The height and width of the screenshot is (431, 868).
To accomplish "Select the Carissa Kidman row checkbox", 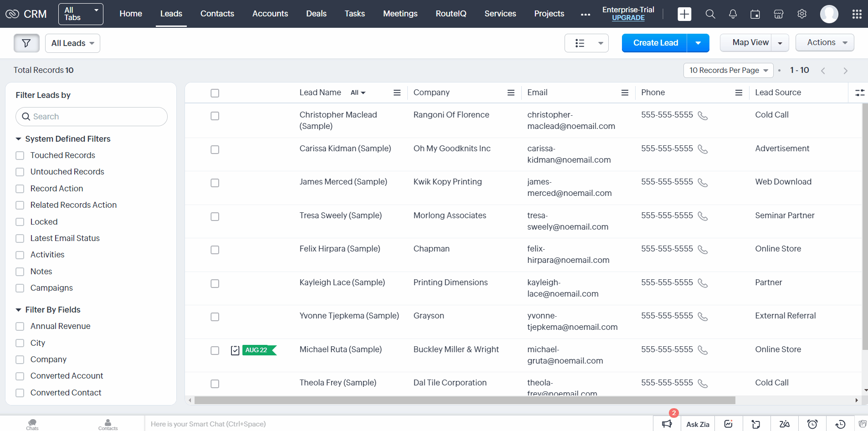I will tap(215, 150).
